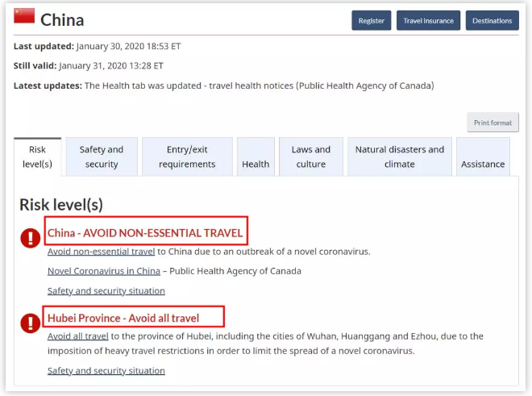Open the Travel Insurance button
This screenshot has height=396, width=532.
(428, 20)
